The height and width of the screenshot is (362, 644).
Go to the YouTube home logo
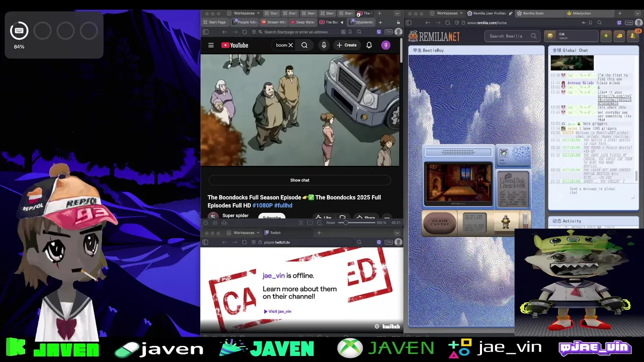pyautogui.click(x=234, y=45)
